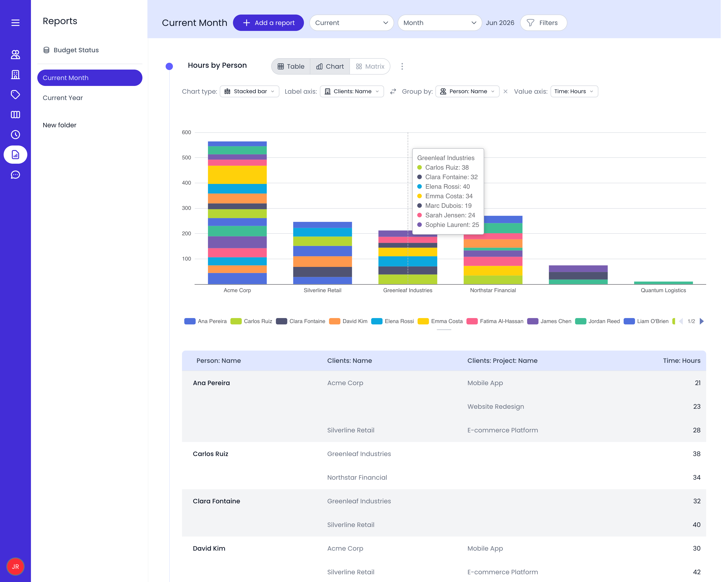Sort by Clients: Name column header
Image resolution: width=728 pixels, height=582 pixels.
coord(349,360)
